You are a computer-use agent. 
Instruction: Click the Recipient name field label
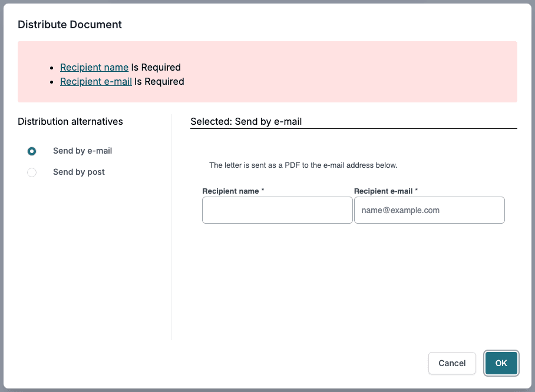coord(233,191)
